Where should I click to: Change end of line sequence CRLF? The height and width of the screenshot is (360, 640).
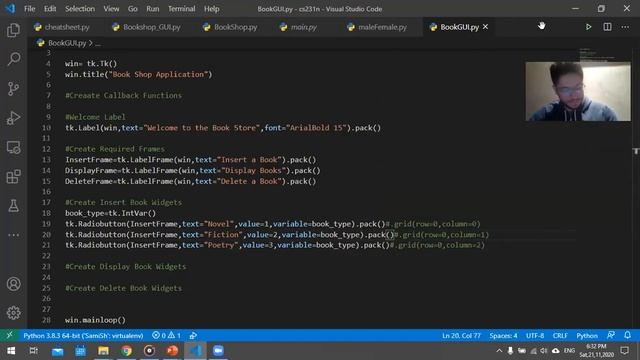[560, 335]
